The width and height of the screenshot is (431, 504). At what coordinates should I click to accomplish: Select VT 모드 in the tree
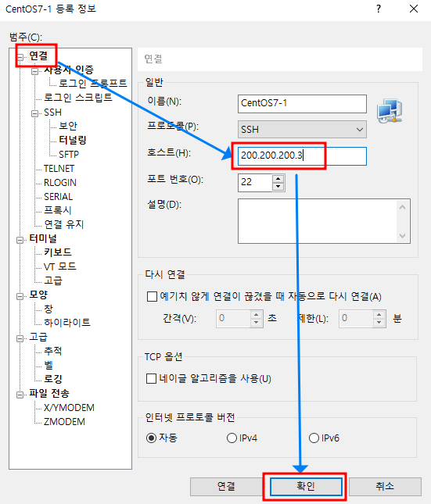point(60,266)
